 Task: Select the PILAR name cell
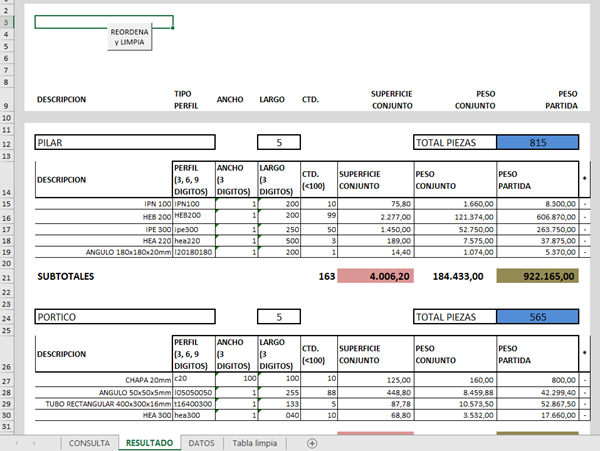125,142
